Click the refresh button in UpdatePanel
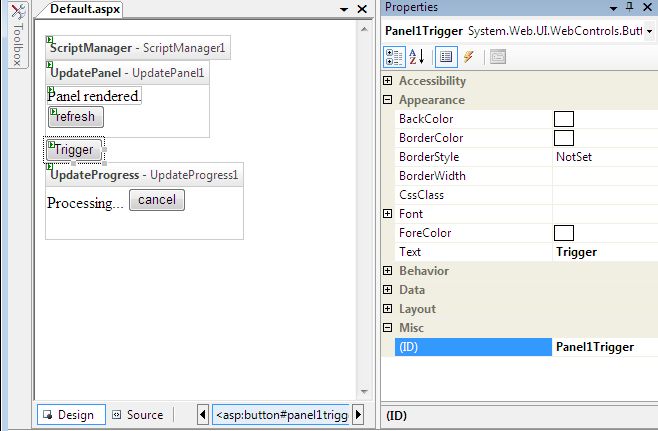The width and height of the screenshot is (658, 431). pos(76,117)
